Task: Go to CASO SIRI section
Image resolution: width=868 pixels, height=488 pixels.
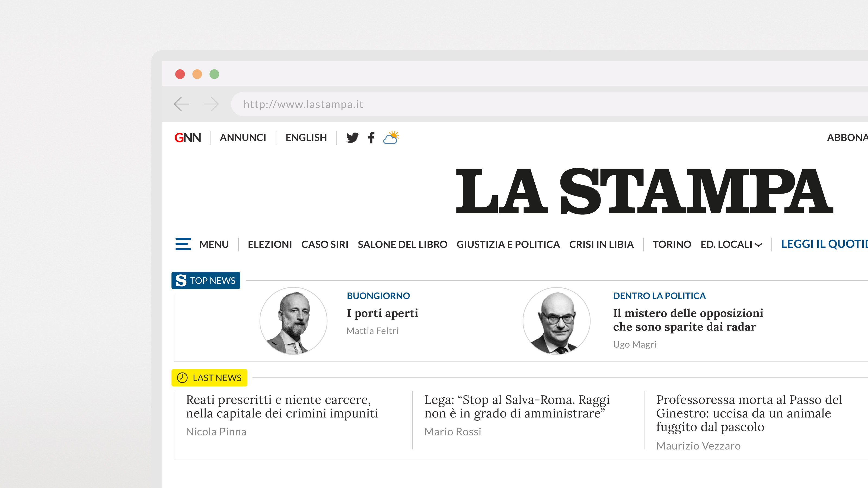Action: (x=325, y=244)
